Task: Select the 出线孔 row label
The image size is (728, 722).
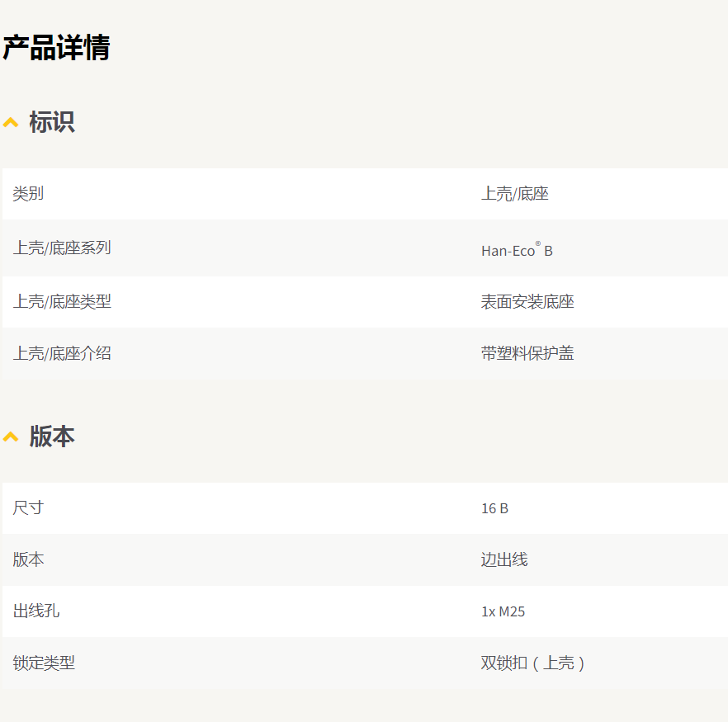Action: click(36, 611)
